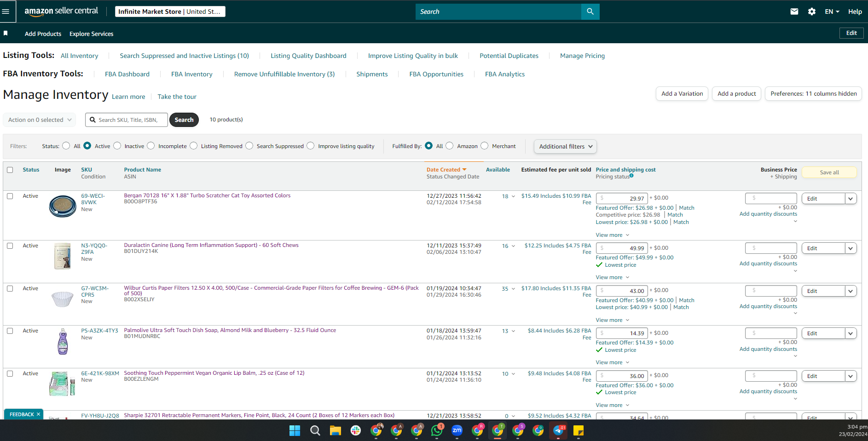This screenshot has height=441, width=868.
Task: Click the magnifier search submit button
Action: tap(590, 11)
